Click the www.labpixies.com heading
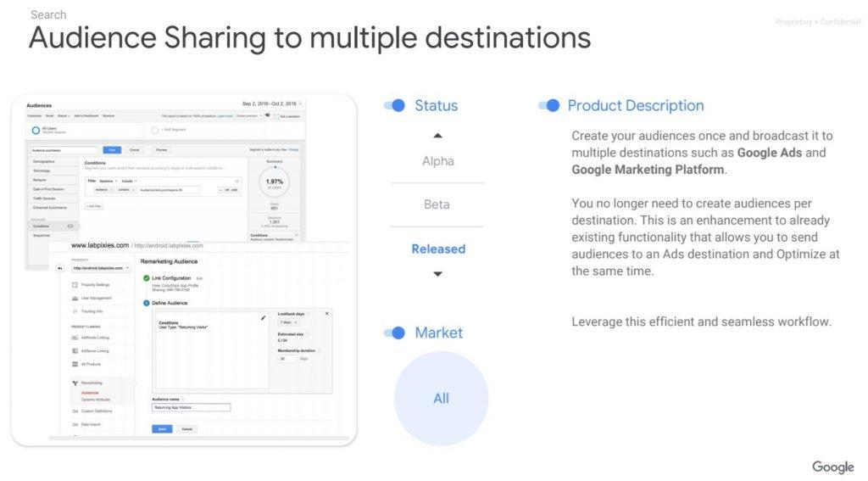Screen dimensions: 868x481 click(x=100, y=245)
